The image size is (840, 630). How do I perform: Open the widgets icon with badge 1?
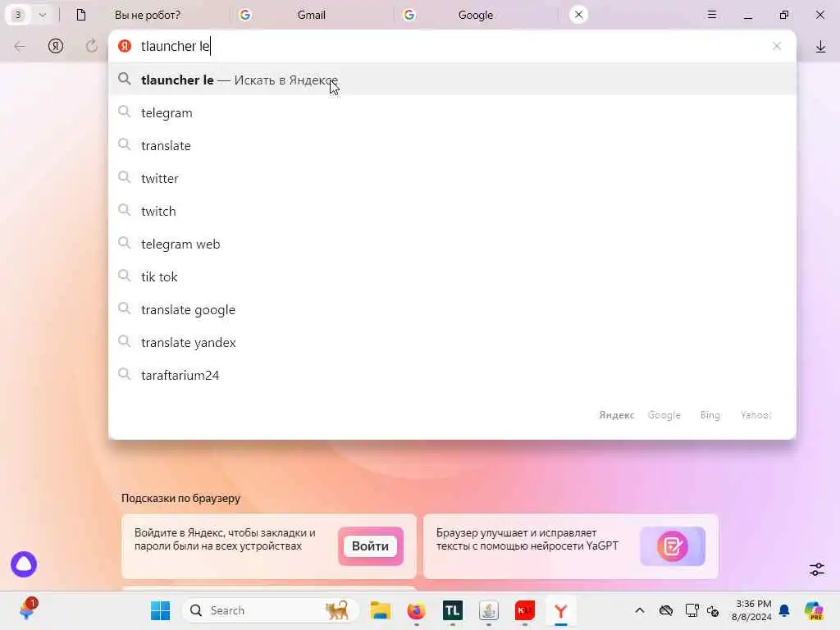(x=27, y=609)
